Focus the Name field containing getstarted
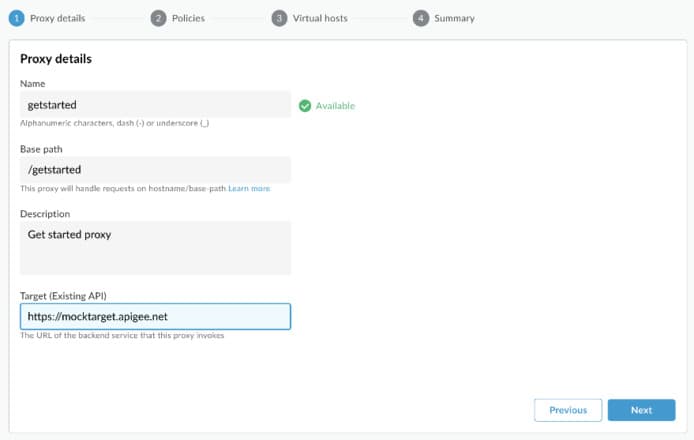 (155, 105)
